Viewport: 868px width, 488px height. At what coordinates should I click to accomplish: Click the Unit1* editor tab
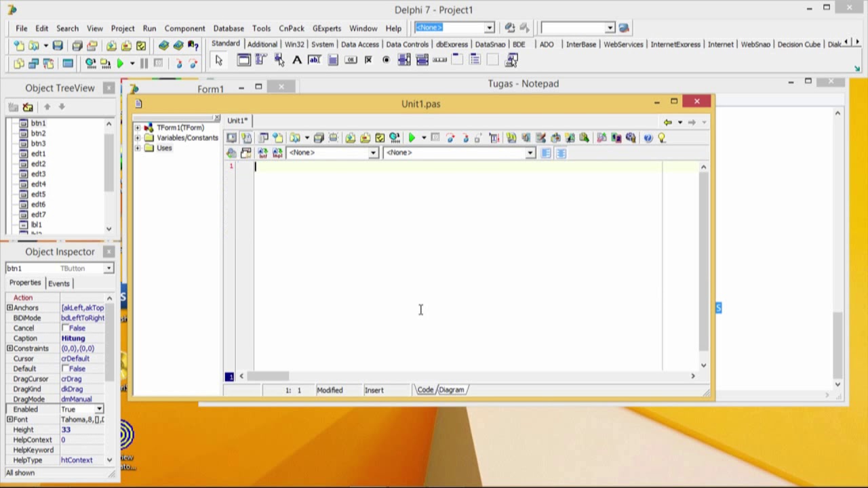click(x=237, y=121)
